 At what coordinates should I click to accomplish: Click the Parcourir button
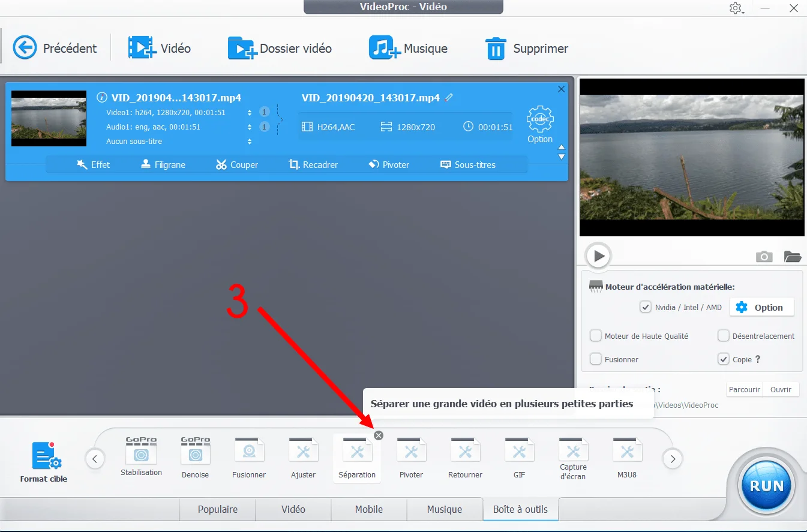pyautogui.click(x=744, y=389)
